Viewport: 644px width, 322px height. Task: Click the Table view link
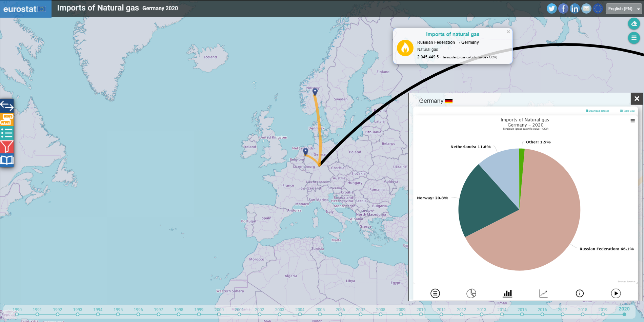tap(627, 111)
